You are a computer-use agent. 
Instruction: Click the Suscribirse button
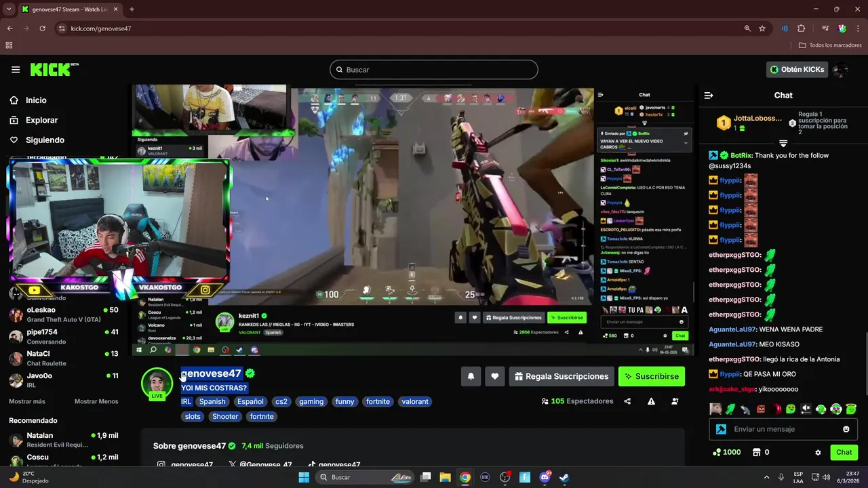[651, 376]
